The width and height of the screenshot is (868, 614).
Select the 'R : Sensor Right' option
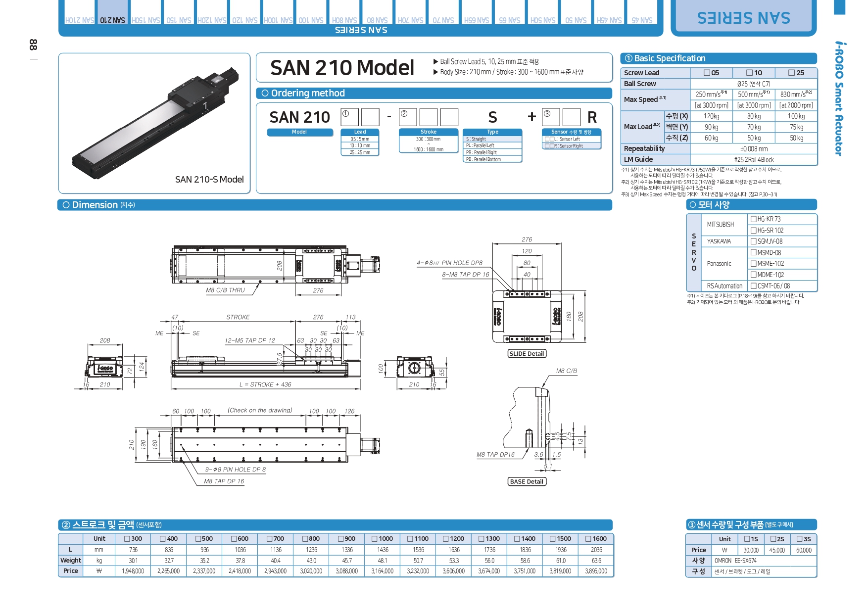point(572,146)
